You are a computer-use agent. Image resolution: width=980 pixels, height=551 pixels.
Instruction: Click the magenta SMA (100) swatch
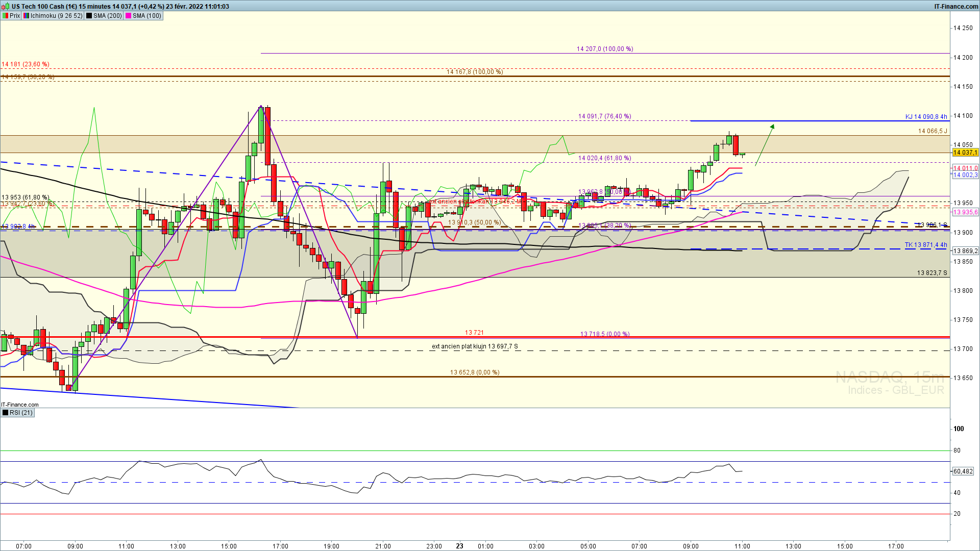coord(128,16)
